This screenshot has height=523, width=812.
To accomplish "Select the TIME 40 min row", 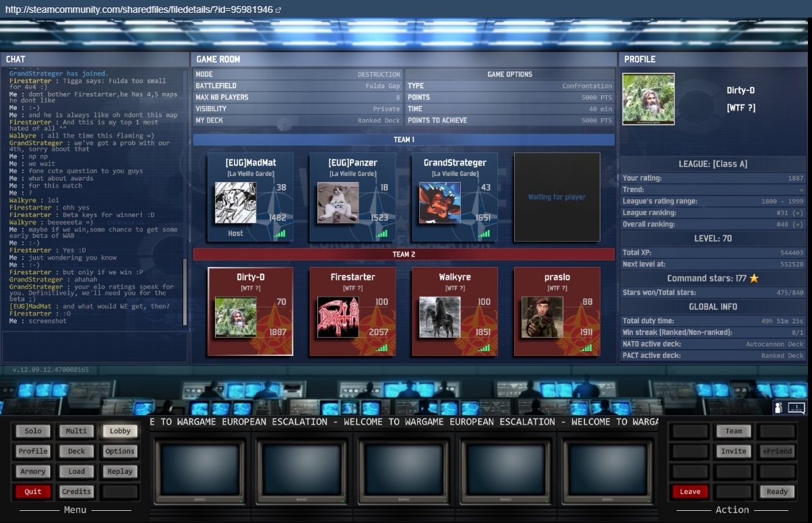I will [x=510, y=109].
